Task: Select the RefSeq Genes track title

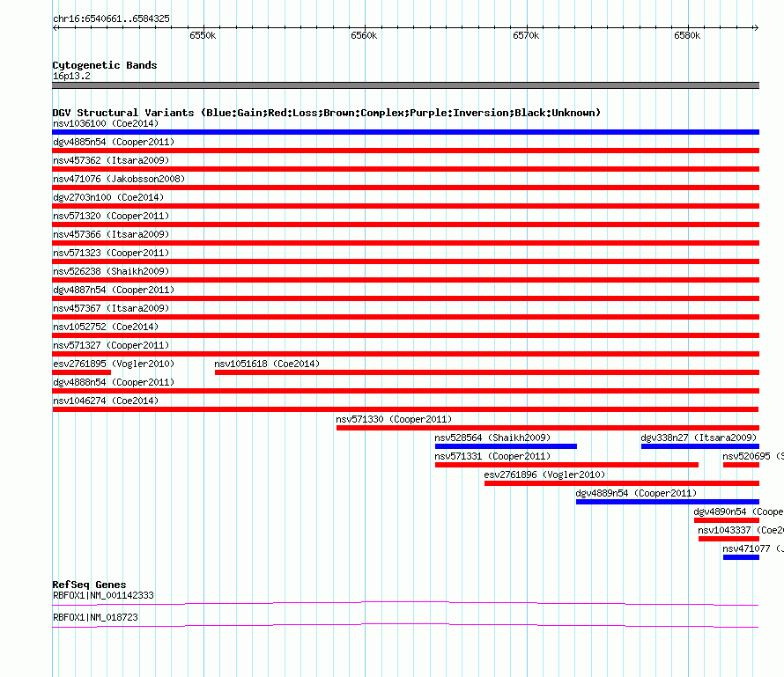Action: tap(89, 585)
